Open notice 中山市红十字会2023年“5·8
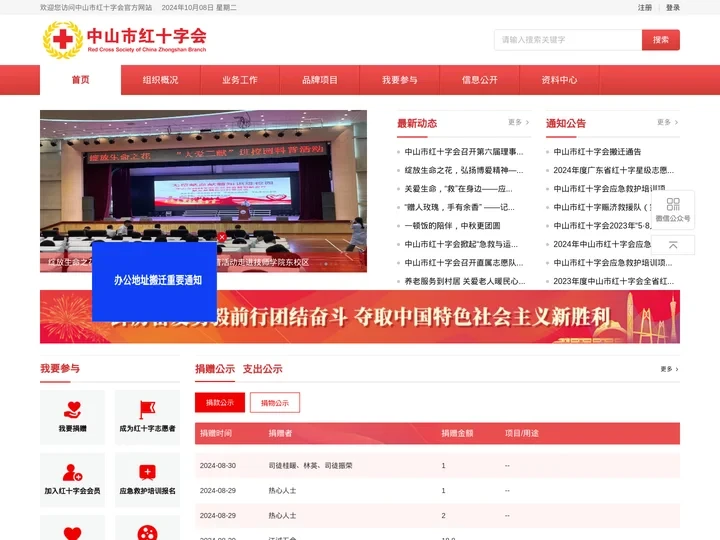The image size is (720, 540). [602, 225]
